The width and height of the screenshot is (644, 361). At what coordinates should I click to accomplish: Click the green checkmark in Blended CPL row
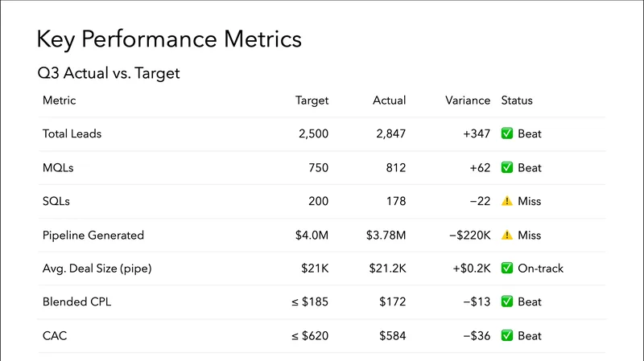pos(507,302)
